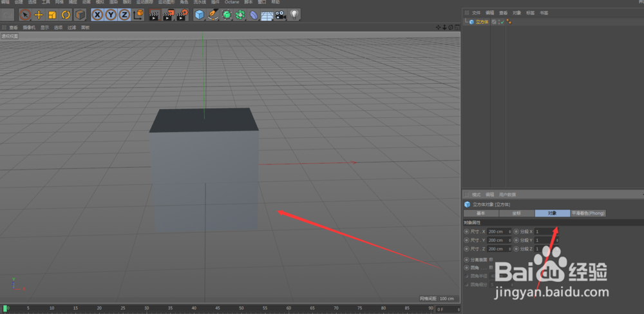Switch to the 基本 tab
Viewport: 644px width, 314px height.
point(481,213)
